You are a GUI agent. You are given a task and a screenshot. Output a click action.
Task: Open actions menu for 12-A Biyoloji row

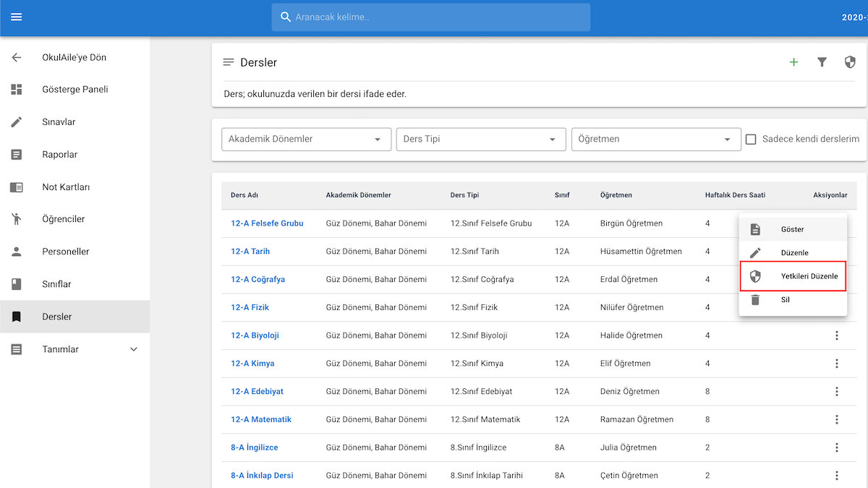tap(837, 335)
